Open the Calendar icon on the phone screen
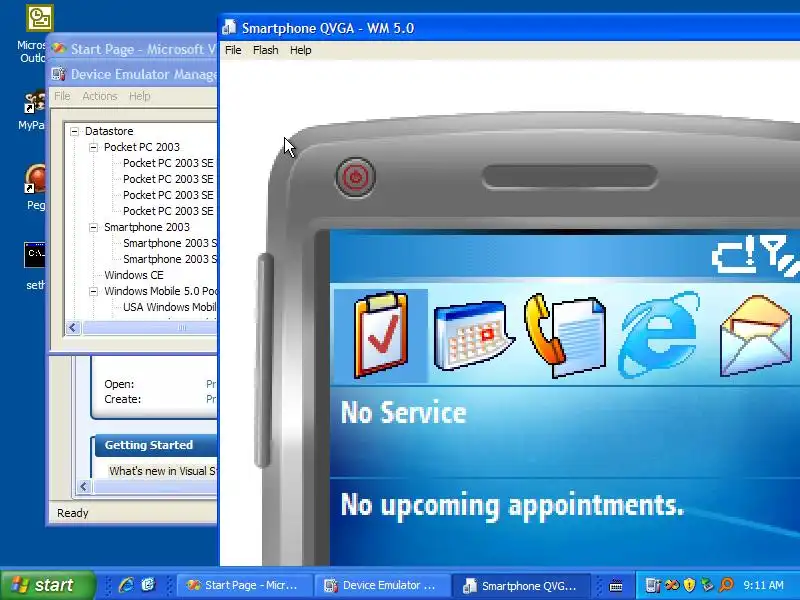This screenshot has width=800, height=600. [473, 335]
